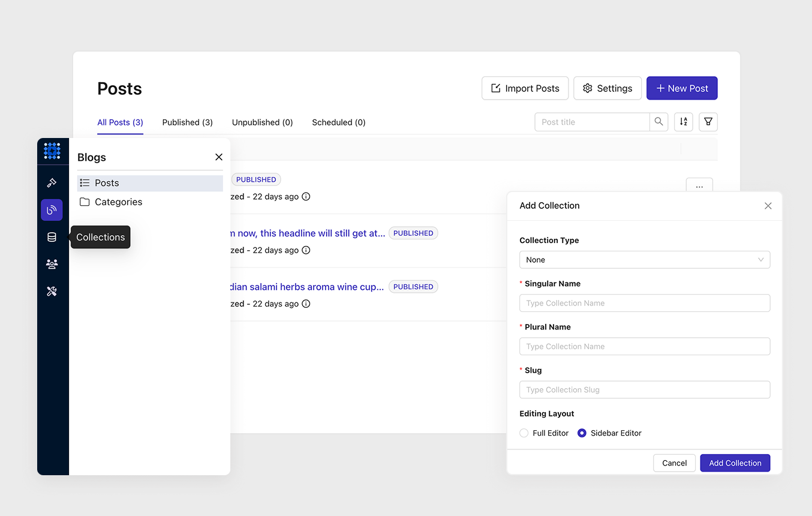Click the Singular Name input field
The width and height of the screenshot is (812, 516).
coord(644,303)
